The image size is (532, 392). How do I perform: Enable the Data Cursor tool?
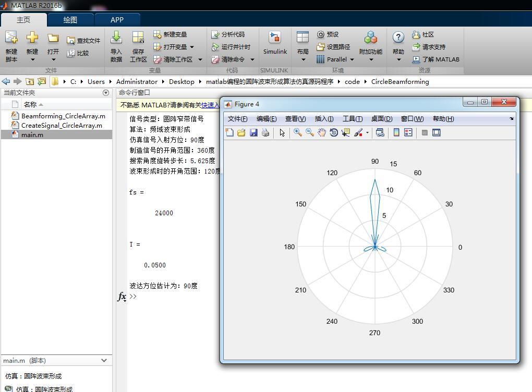pos(346,132)
